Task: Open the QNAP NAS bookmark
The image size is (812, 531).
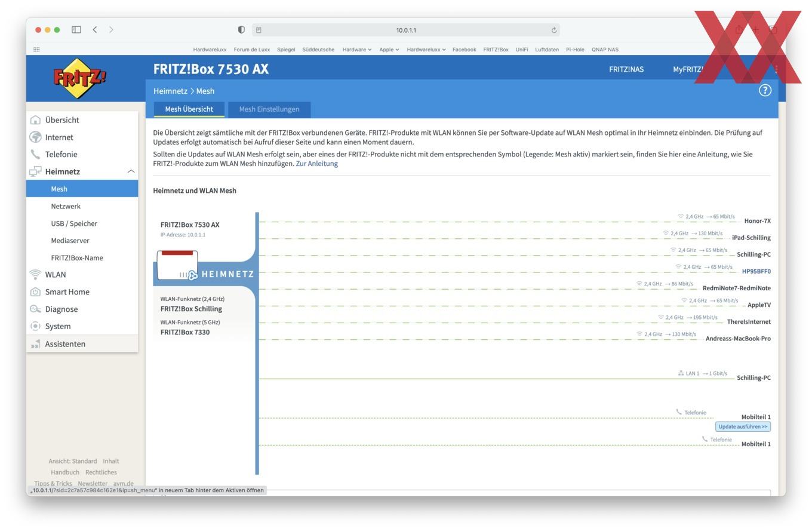Action: [x=605, y=50]
